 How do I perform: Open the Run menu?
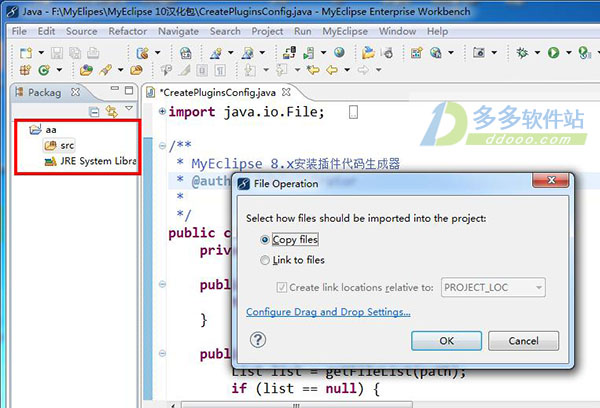pyautogui.click(x=302, y=31)
